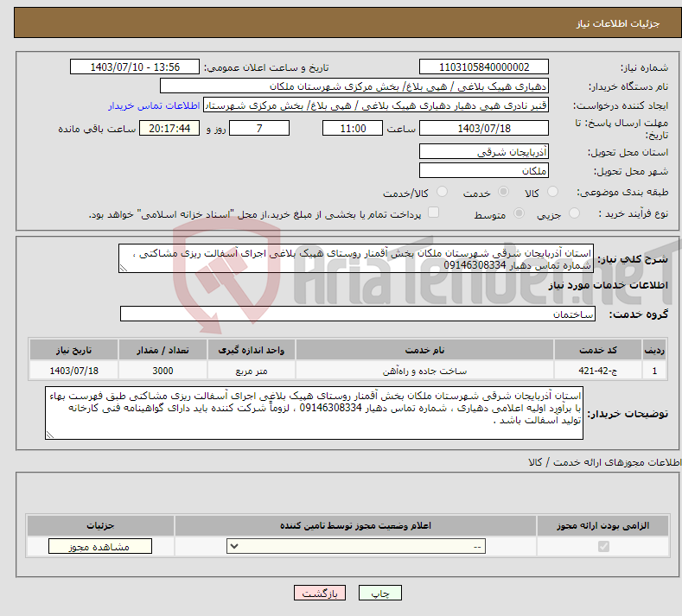Image resolution: width=682 pixels, height=616 pixels.
Task: Click the کد خدمت column header
Action: pos(598,350)
